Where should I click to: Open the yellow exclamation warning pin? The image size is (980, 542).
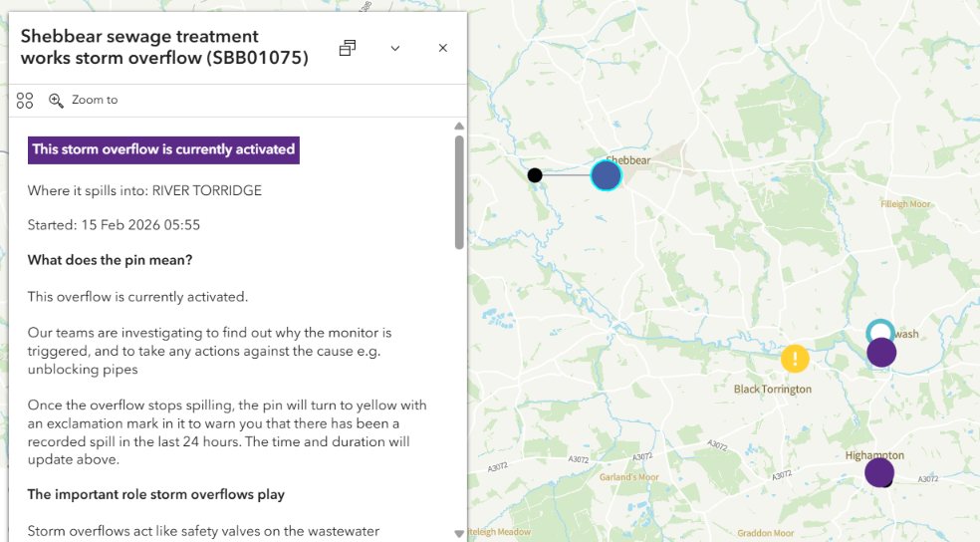tap(795, 358)
